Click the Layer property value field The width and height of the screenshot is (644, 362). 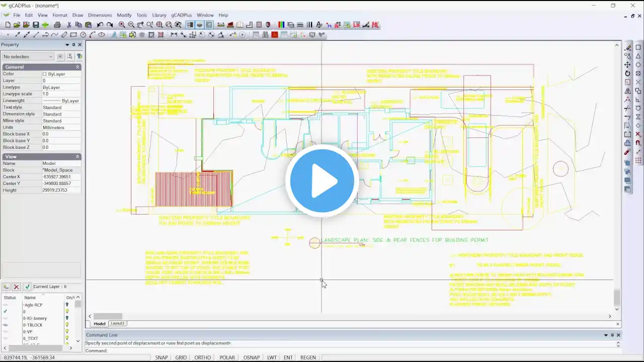[x=61, y=80]
